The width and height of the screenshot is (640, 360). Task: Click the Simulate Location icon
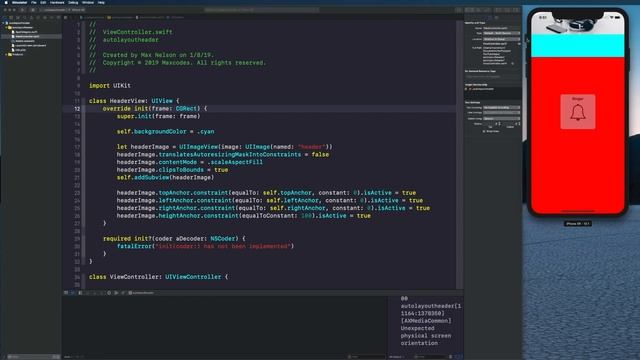click(123, 293)
